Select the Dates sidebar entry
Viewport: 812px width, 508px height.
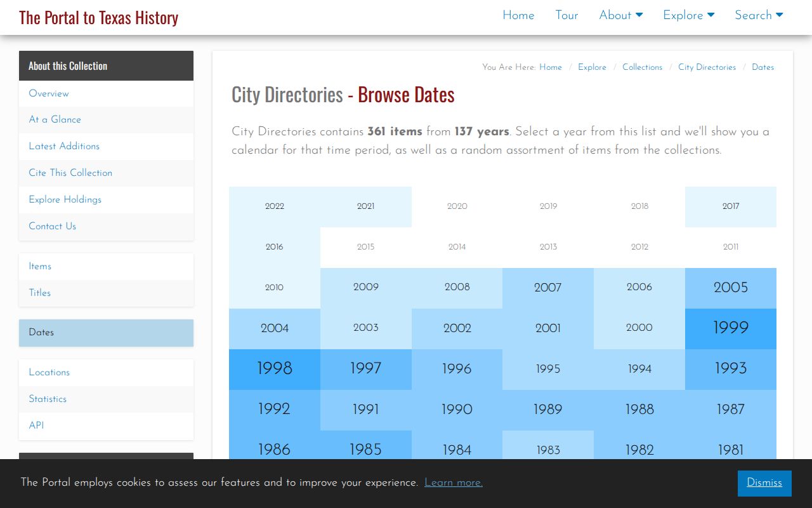[x=106, y=333]
